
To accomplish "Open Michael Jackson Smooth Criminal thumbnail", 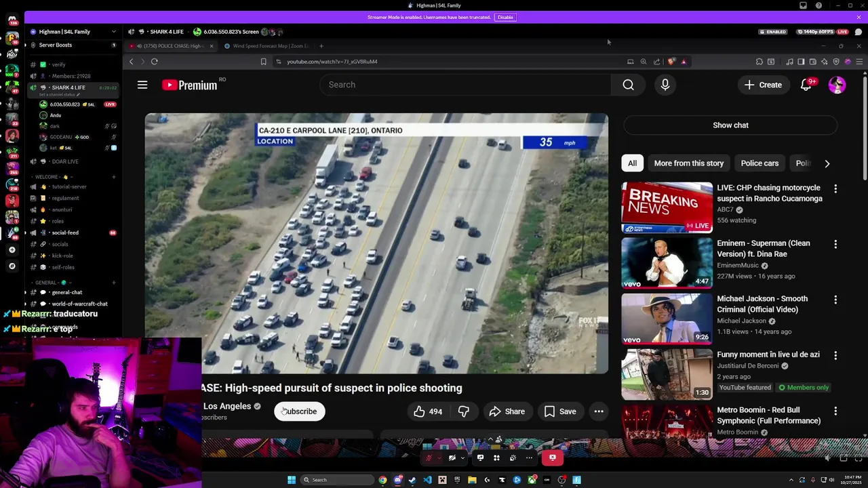I will (667, 319).
